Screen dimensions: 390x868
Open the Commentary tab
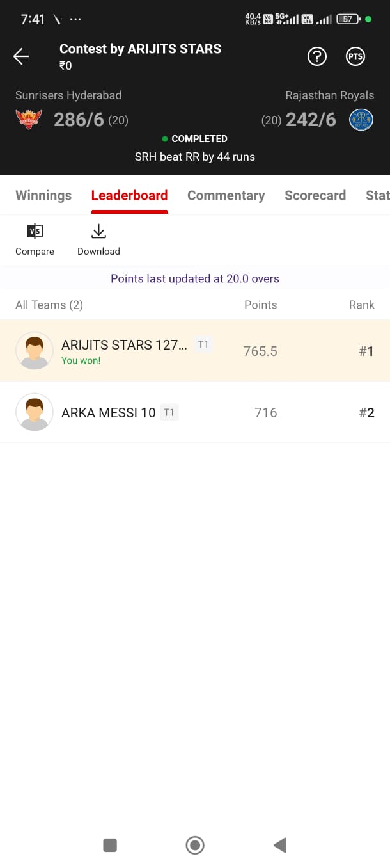pos(226,195)
